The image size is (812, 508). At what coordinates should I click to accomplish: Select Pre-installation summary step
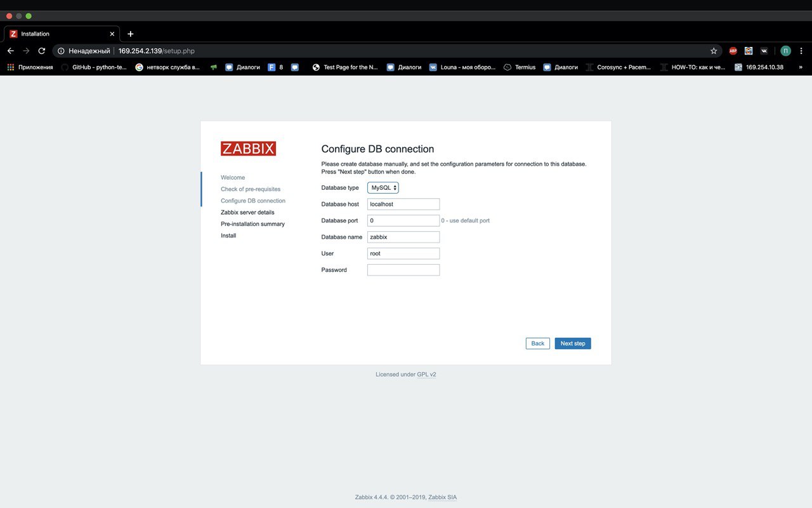(x=252, y=224)
